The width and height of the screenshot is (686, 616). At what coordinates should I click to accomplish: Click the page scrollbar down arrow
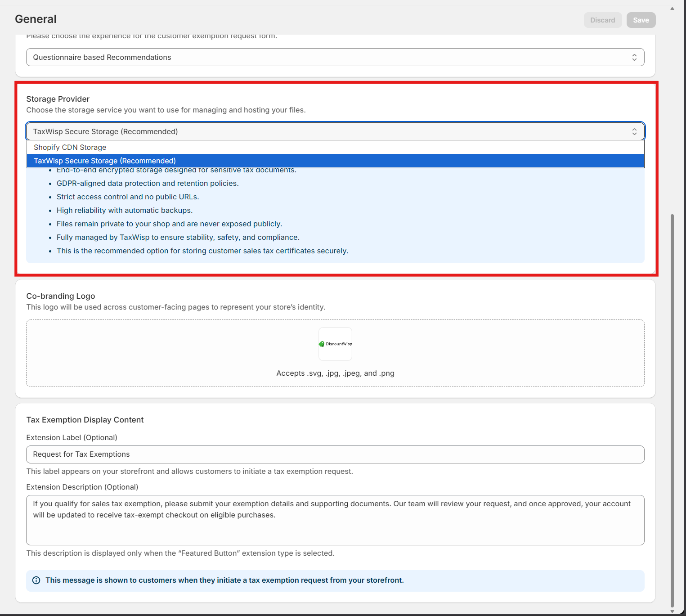pos(672,611)
